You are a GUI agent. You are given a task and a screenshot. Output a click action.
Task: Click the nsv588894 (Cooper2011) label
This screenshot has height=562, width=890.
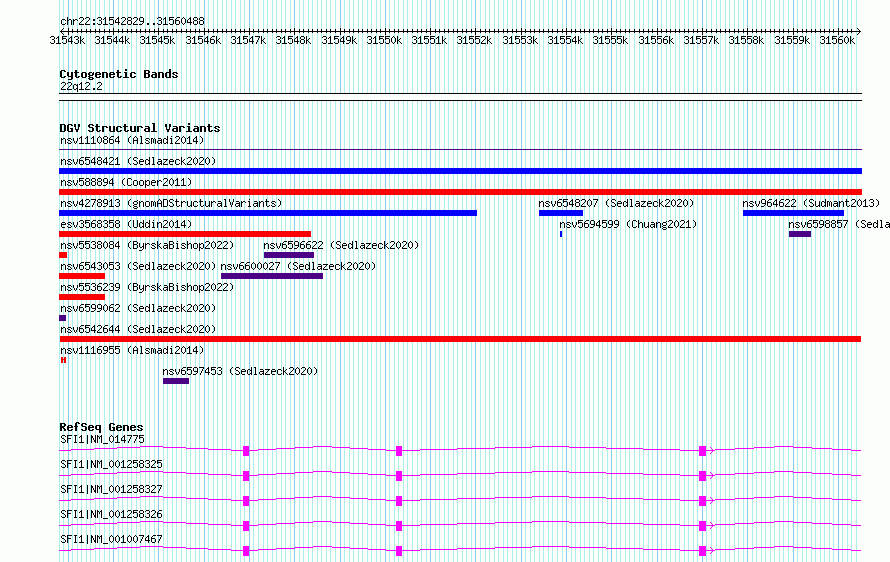click(126, 182)
